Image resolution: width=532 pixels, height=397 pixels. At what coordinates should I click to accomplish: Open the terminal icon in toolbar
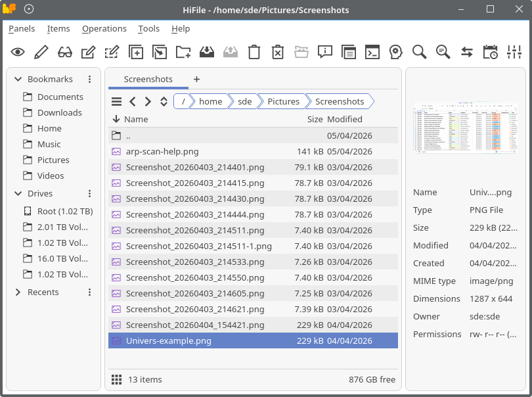coord(372,52)
